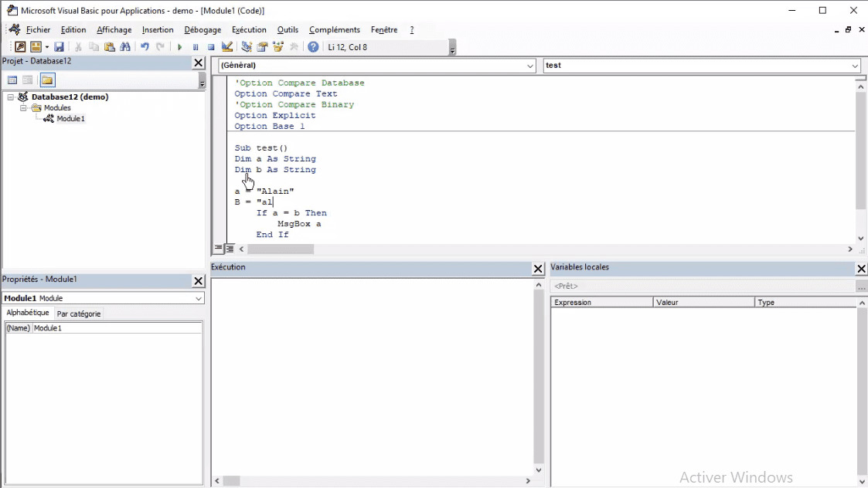The width and height of the screenshot is (868, 488).
Task: Click the greyed Toolbox icon
Action: 294,47
